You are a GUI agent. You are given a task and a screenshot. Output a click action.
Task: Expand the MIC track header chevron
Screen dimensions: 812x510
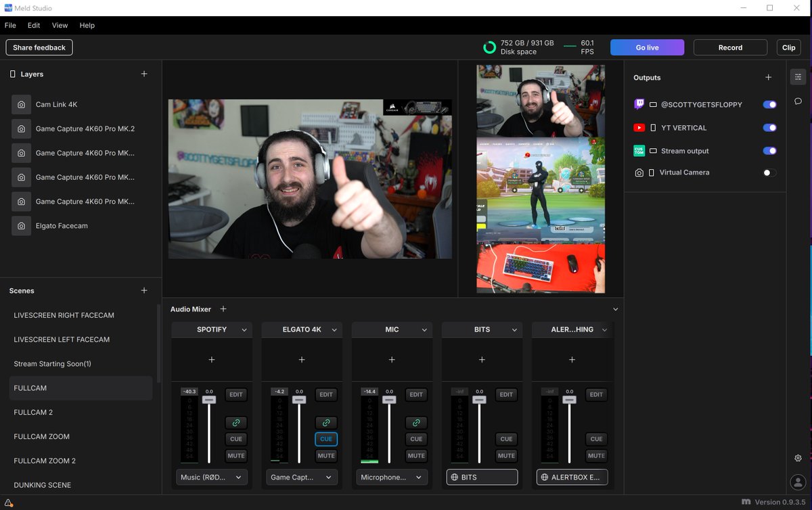[x=424, y=329]
